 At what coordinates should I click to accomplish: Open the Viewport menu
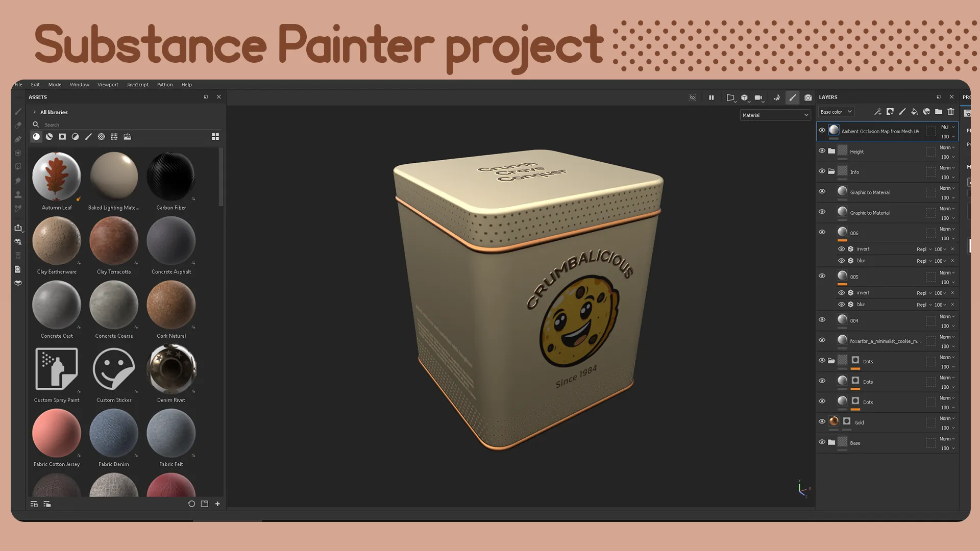[108, 84]
